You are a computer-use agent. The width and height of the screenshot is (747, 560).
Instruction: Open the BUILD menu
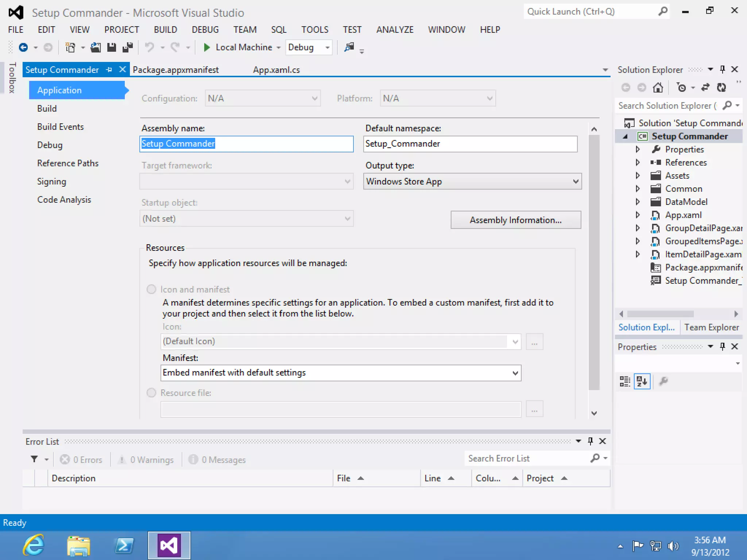click(x=165, y=30)
